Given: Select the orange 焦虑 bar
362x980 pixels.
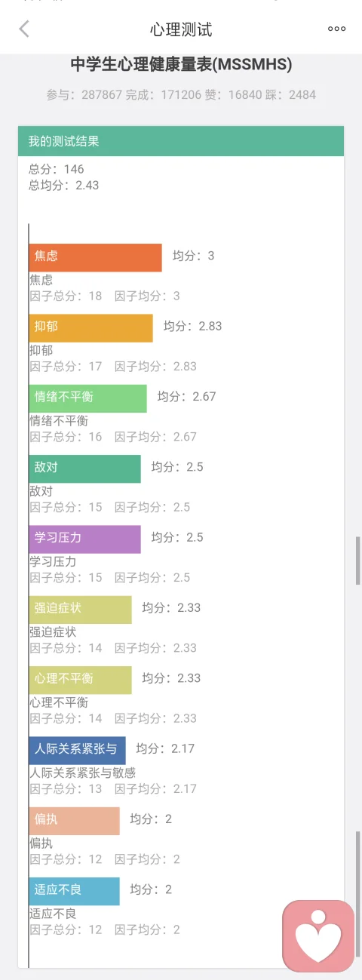Looking at the screenshot, I should click(x=95, y=257).
